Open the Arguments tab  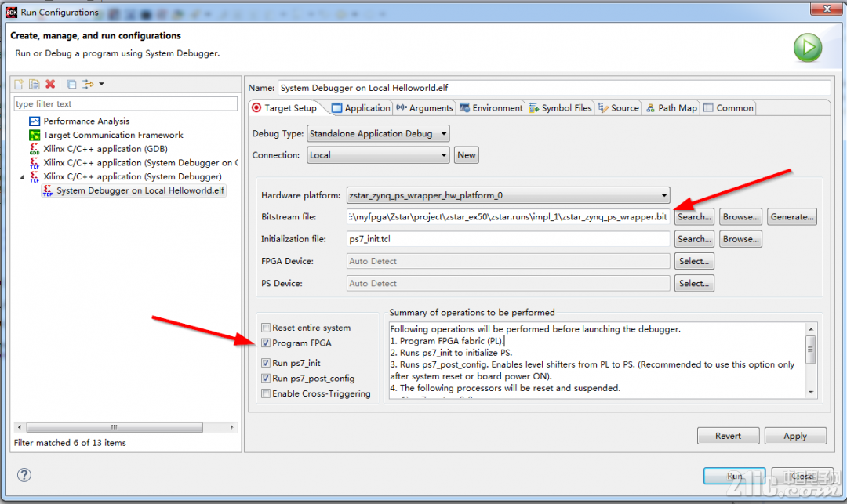[424, 108]
